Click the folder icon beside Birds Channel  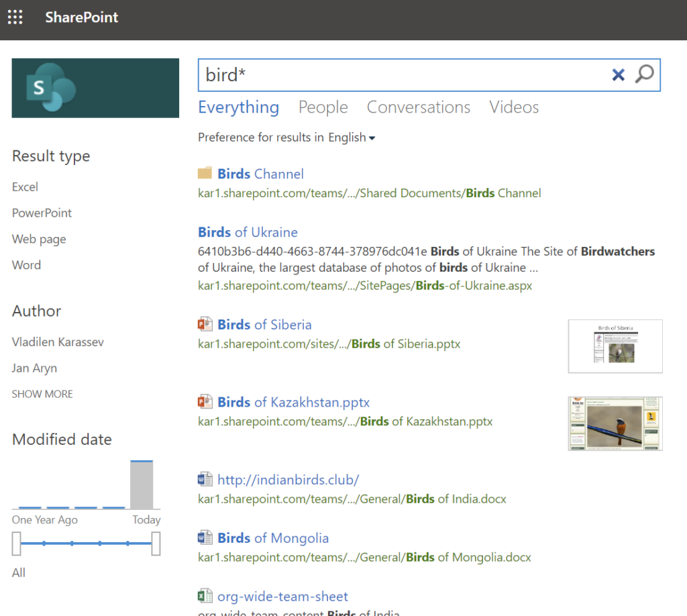(x=205, y=173)
